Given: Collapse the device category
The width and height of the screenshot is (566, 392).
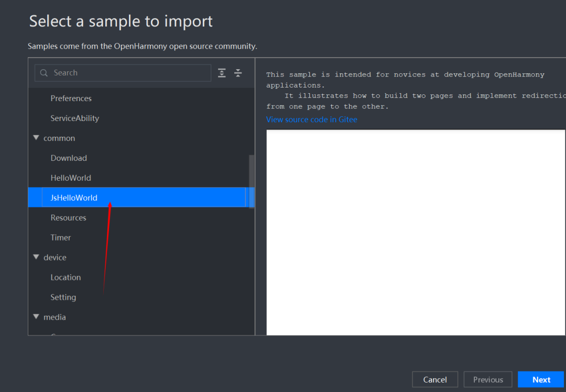Looking at the screenshot, I should click(36, 257).
